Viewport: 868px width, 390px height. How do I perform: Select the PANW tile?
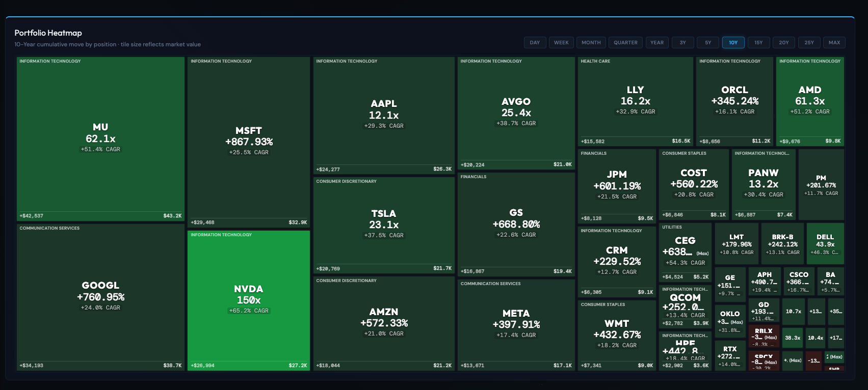[763, 184]
